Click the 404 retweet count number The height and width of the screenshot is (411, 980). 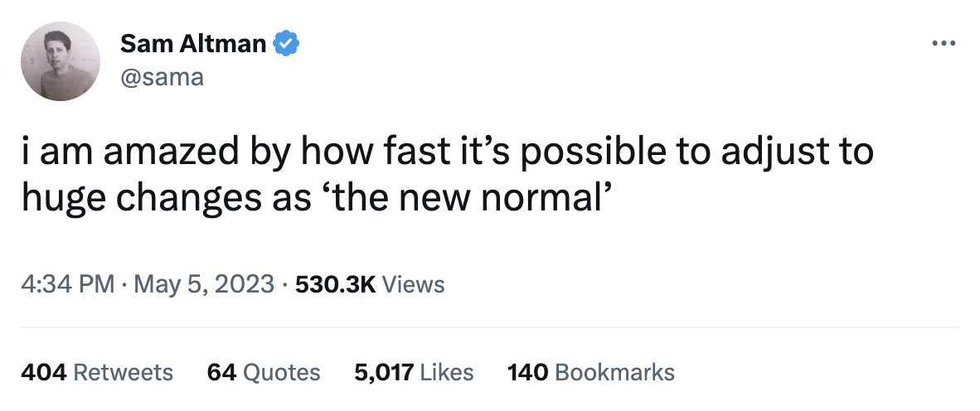[43, 373]
